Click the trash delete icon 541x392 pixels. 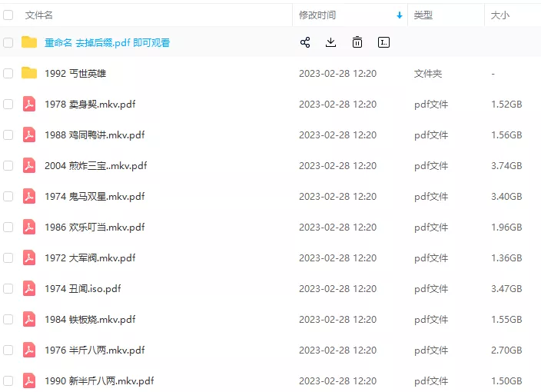pos(357,42)
